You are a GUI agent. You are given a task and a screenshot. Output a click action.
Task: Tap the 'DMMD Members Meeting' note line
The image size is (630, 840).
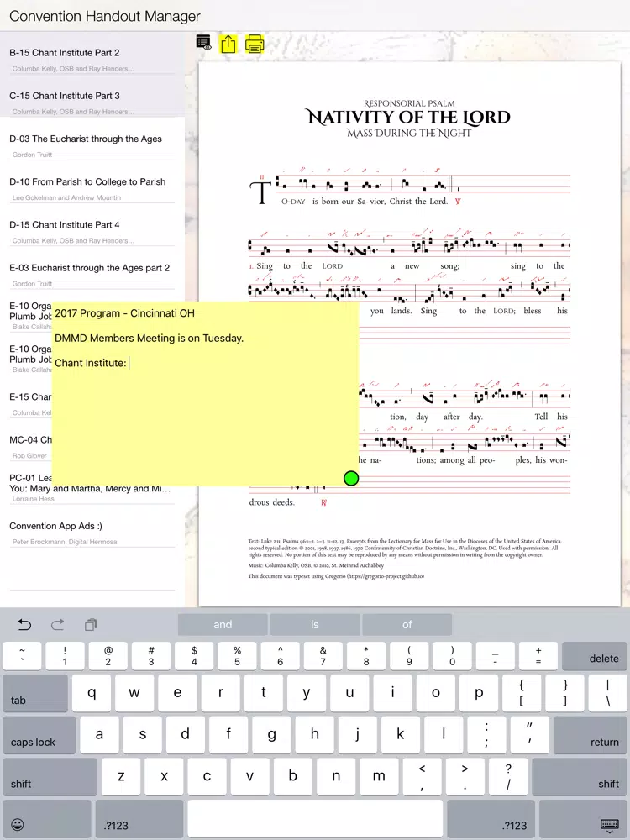(x=150, y=338)
